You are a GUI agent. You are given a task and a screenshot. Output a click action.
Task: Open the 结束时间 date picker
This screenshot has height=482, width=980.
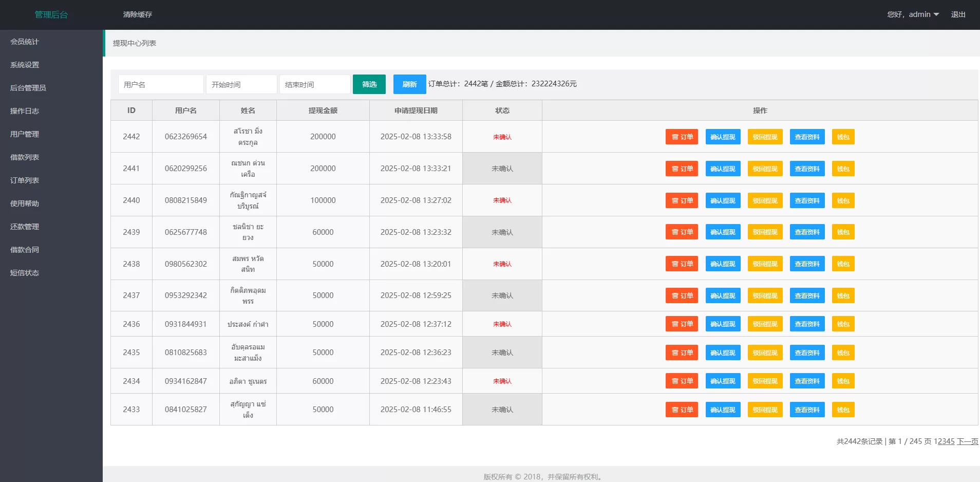[x=315, y=84]
